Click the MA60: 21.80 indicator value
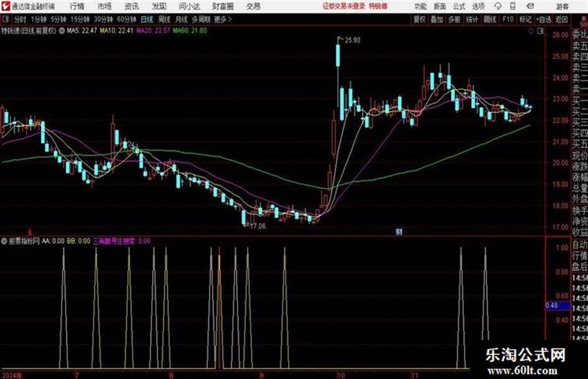588x379 pixels. (x=190, y=30)
